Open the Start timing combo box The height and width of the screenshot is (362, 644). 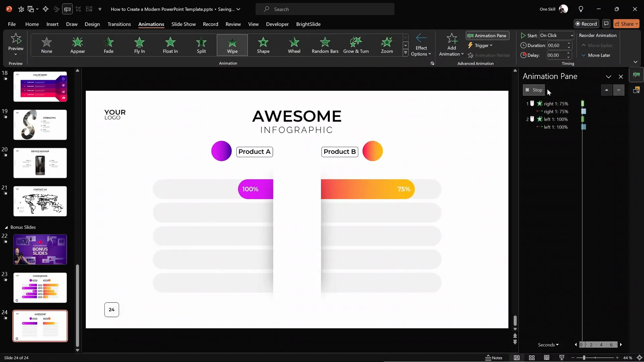pos(556,36)
